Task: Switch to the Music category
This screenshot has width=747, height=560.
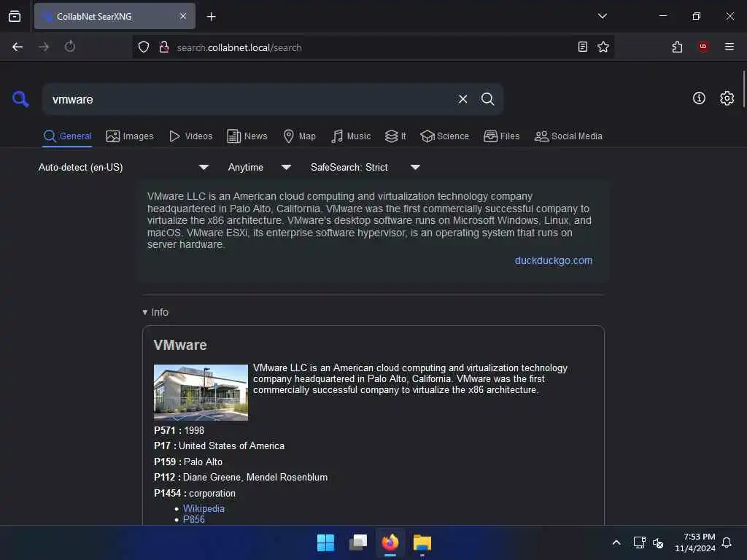Action: point(351,136)
